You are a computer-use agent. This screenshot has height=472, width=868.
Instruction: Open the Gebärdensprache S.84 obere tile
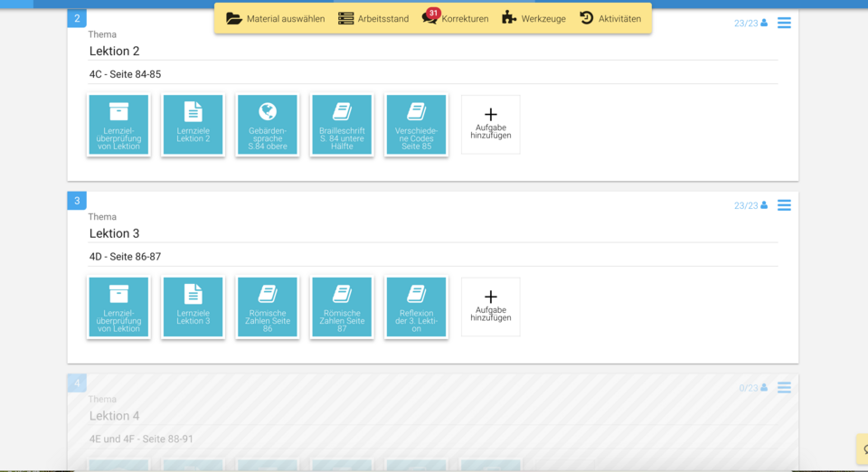click(268, 125)
